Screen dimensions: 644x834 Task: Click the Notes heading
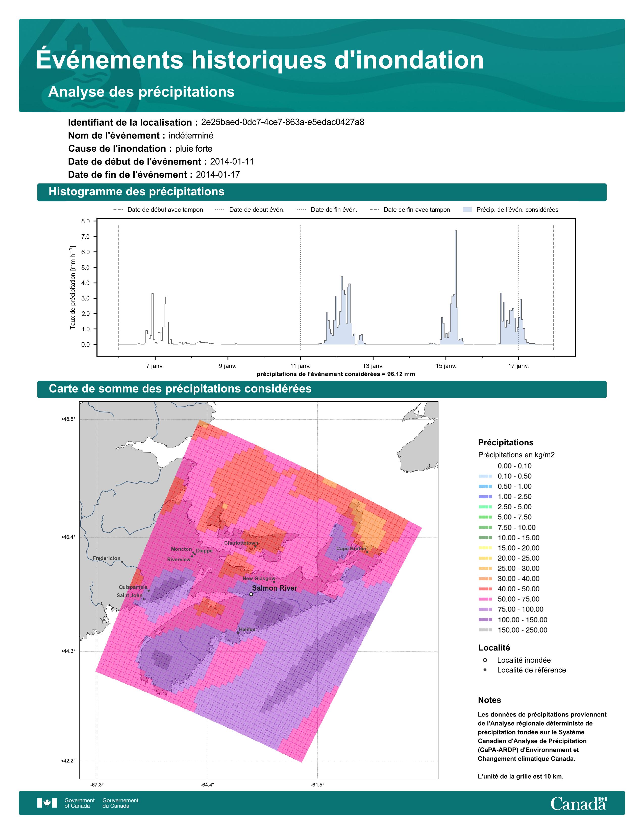[489, 700]
